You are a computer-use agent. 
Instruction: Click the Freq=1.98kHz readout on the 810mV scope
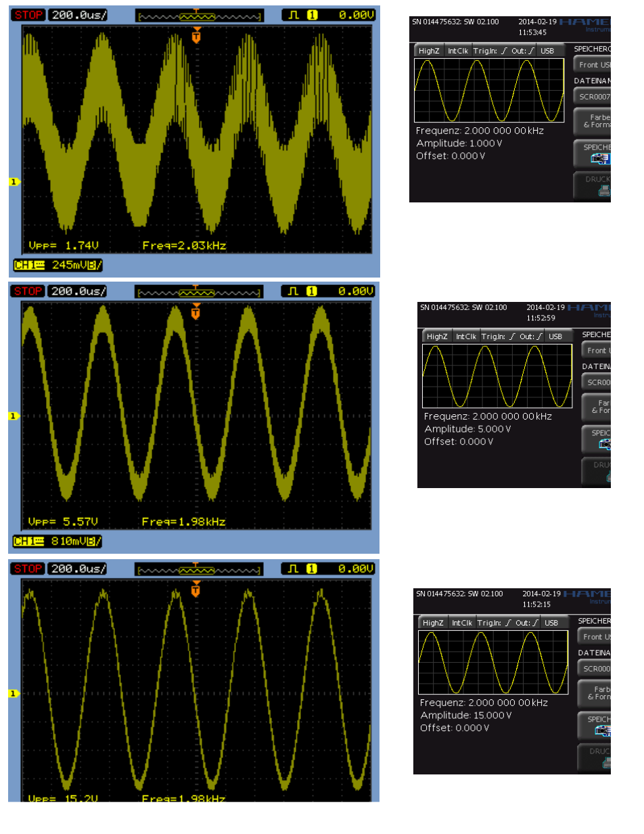tap(184, 522)
